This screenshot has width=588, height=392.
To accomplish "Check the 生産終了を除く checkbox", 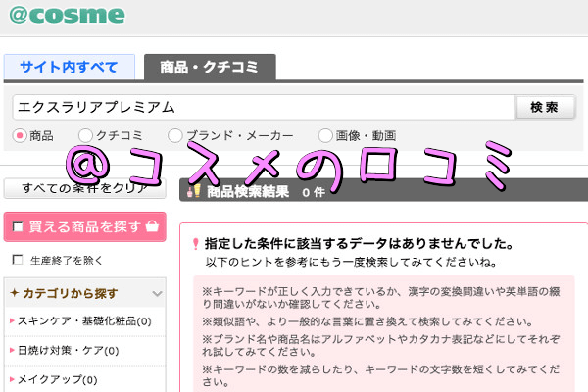I will [18, 259].
